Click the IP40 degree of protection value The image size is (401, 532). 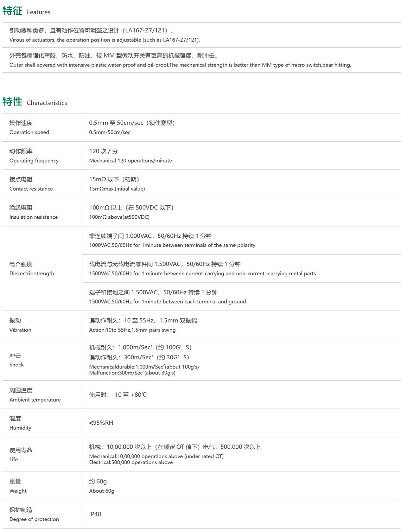click(95, 514)
